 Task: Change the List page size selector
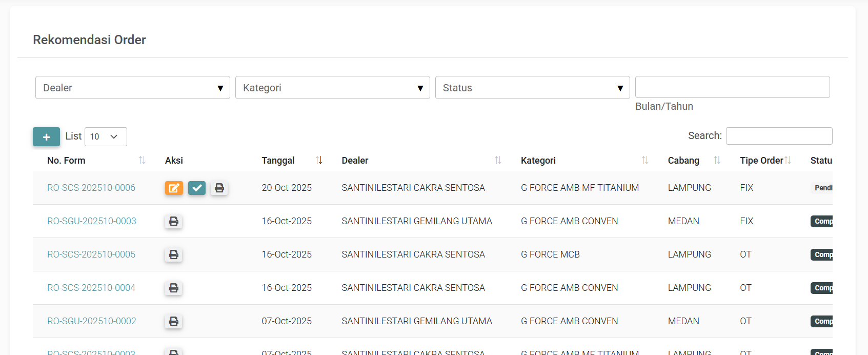pyautogui.click(x=106, y=136)
